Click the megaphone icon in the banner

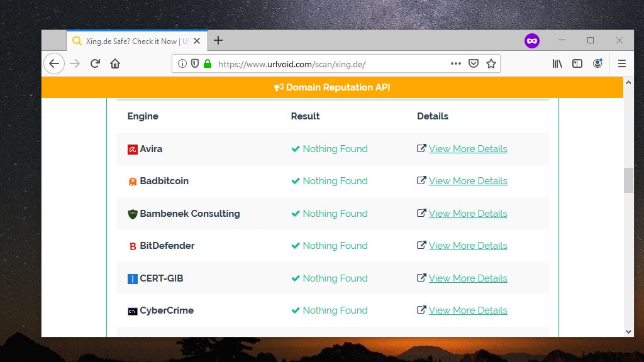tap(279, 87)
